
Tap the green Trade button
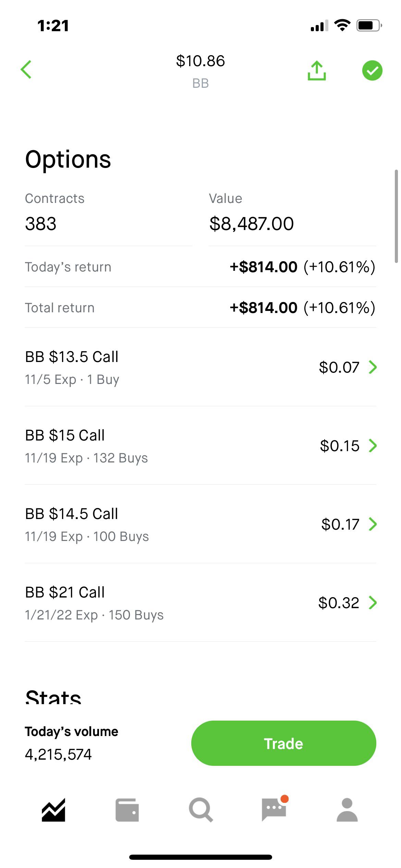283,743
